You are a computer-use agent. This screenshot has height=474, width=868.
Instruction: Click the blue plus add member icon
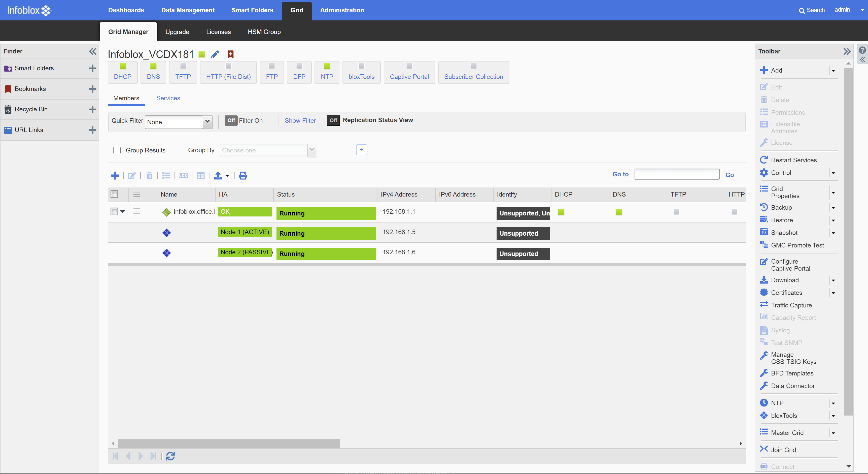[115, 175]
